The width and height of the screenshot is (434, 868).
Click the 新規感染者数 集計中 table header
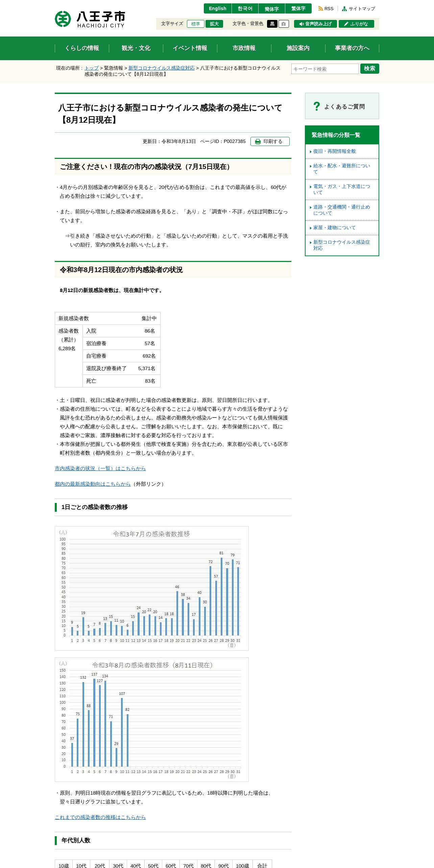click(107, 318)
